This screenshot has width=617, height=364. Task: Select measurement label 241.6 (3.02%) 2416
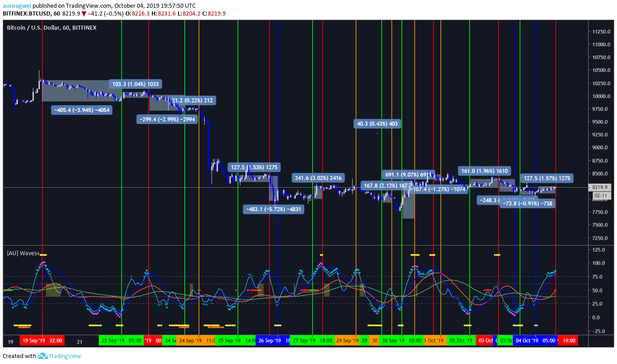click(x=318, y=178)
